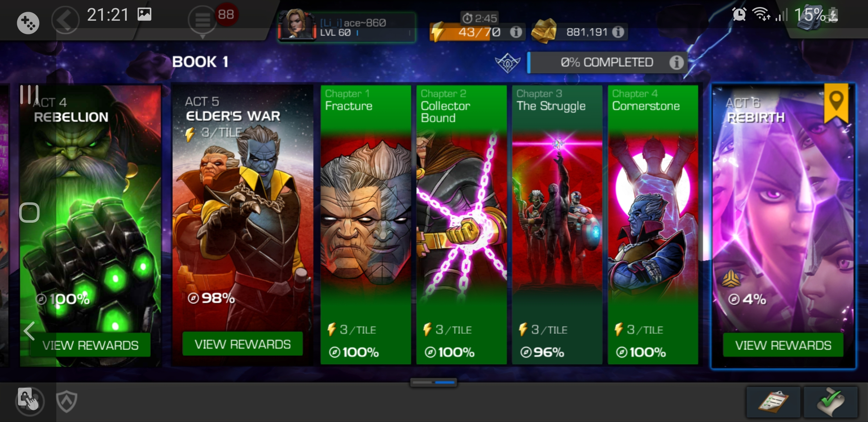Show energy info next to 43/70
This screenshot has height=422, width=868.
[x=516, y=32]
